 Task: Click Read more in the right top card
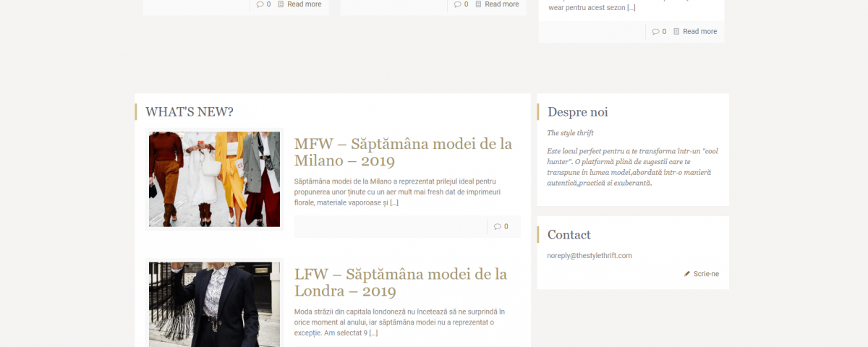click(700, 32)
